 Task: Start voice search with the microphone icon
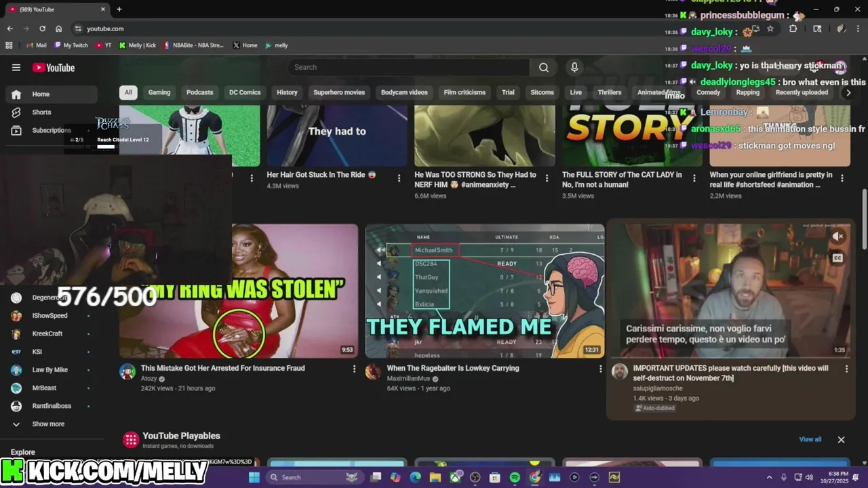tap(574, 67)
